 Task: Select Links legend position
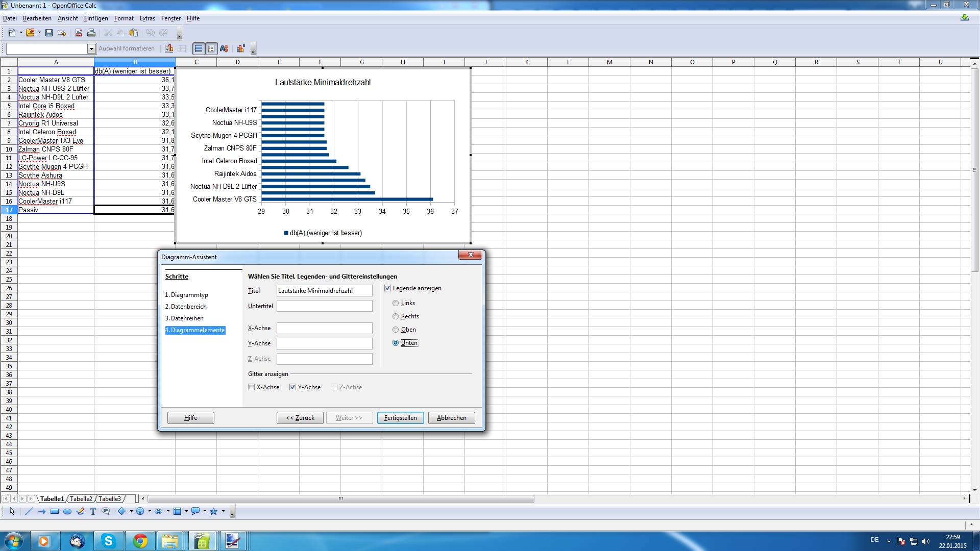[396, 303]
